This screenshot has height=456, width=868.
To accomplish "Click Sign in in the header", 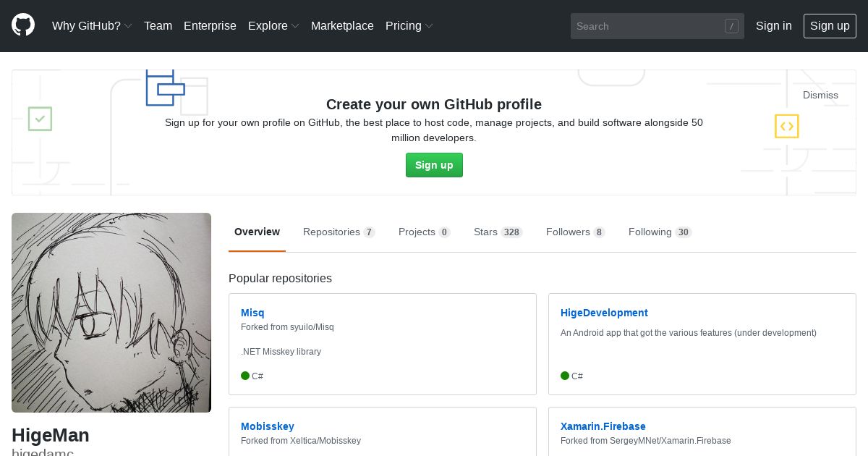I will (773, 26).
